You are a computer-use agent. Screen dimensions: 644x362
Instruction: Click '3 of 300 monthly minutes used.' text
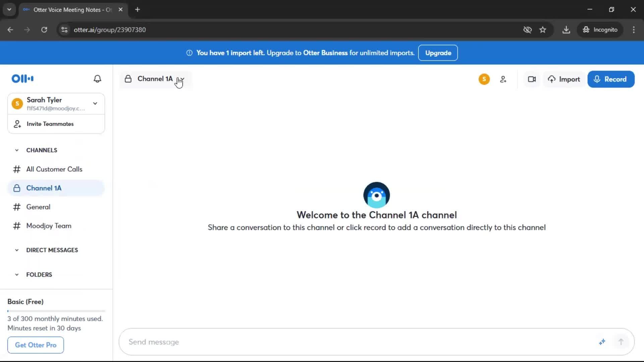click(55, 319)
